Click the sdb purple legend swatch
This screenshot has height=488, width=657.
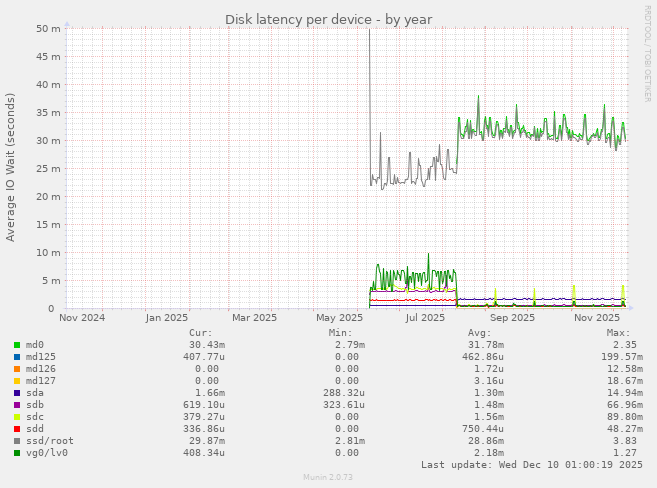coord(17,405)
